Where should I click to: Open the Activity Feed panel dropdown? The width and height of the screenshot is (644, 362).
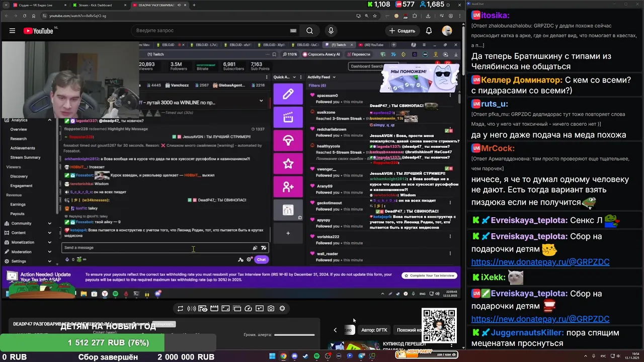coord(334,77)
